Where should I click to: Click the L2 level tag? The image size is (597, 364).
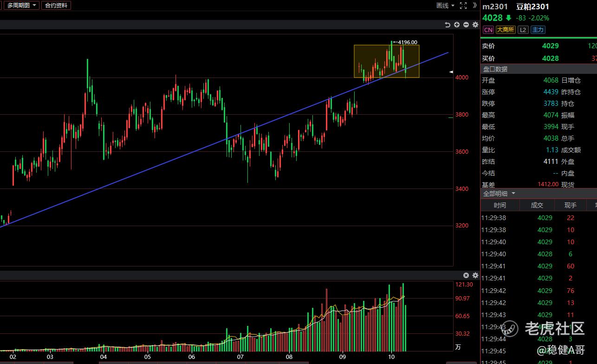click(523, 30)
